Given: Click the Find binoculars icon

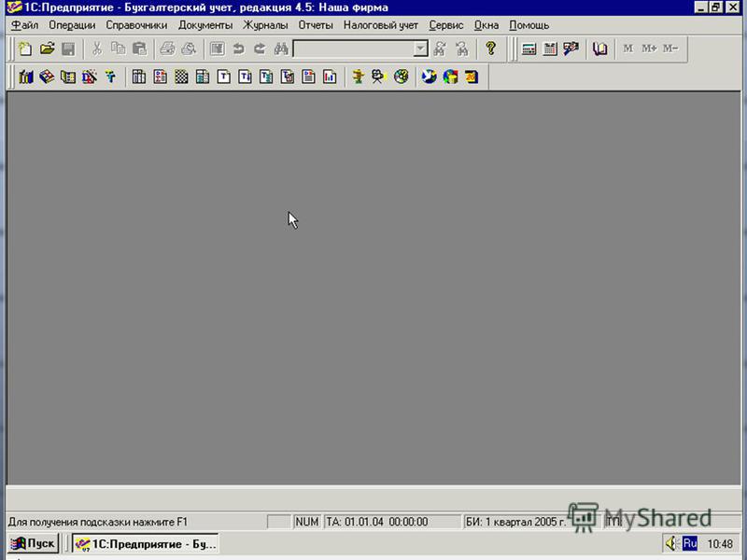Looking at the screenshot, I should (281, 49).
